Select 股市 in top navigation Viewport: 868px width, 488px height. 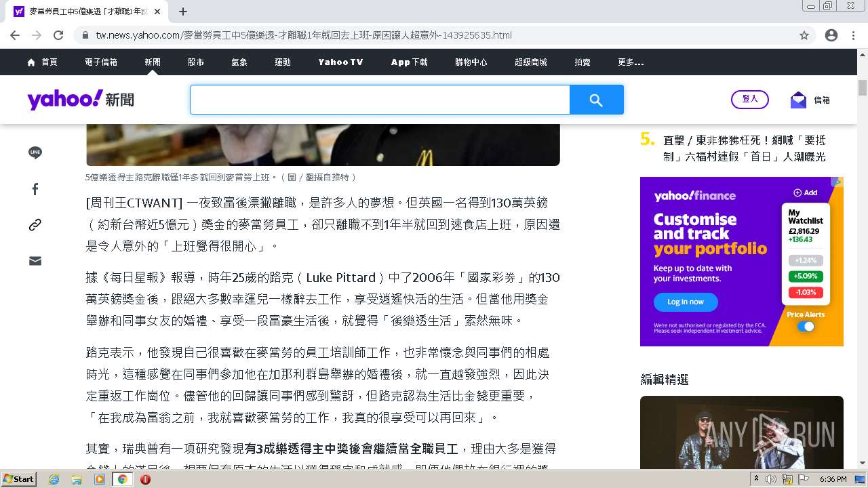[196, 62]
